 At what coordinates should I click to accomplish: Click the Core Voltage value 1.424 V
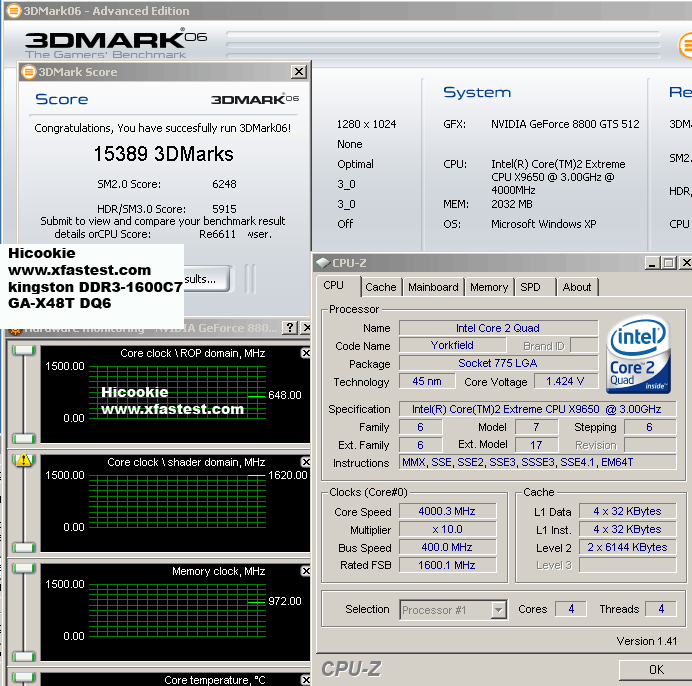[565, 381]
